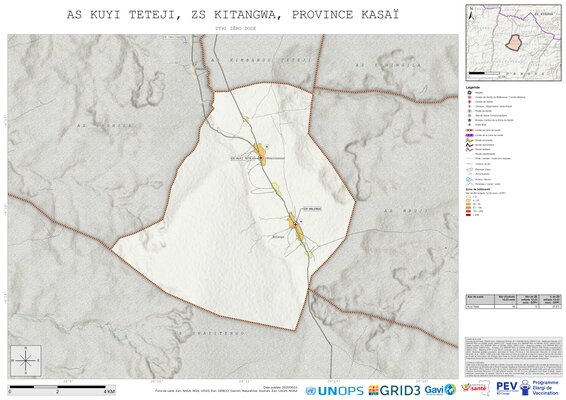Click the 'Programme Elargi de Vaccination' text
This screenshot has height=400, width=566.
[x=545, y=388]
